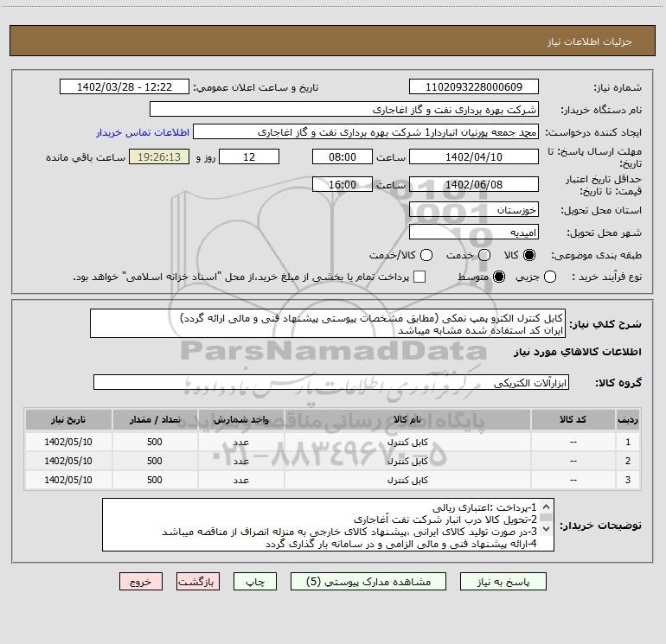This screenshot has width=666, height=644.
Task: Click the response deadline date 1402/04/10
Action: coord(474,156)
